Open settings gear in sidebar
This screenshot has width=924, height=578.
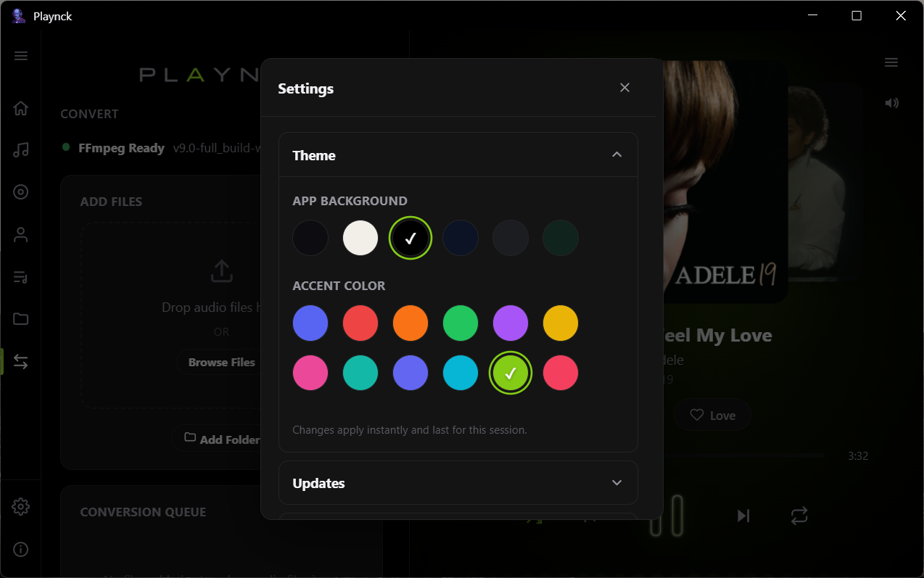(x=21, y=507)
